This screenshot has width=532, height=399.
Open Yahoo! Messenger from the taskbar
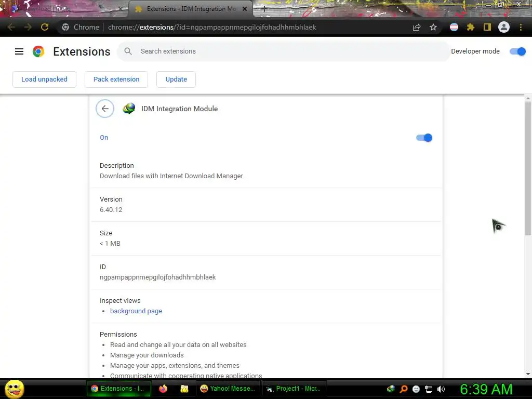pos(228,389)
